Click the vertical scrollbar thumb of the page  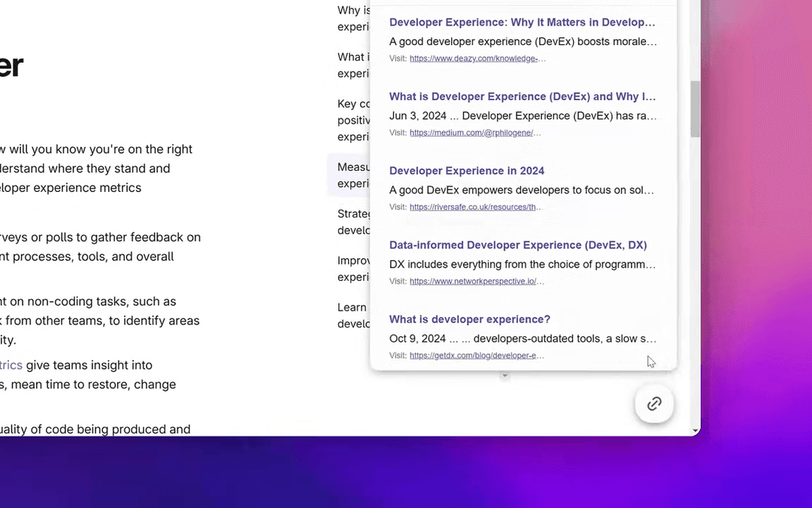[x=695, y=108]
